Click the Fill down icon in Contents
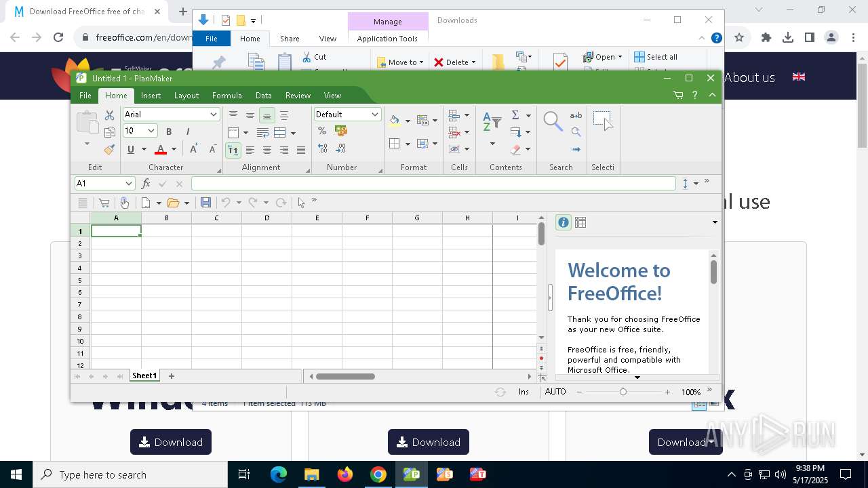Viewport: 868px width, 488px height. click(515, 132)
